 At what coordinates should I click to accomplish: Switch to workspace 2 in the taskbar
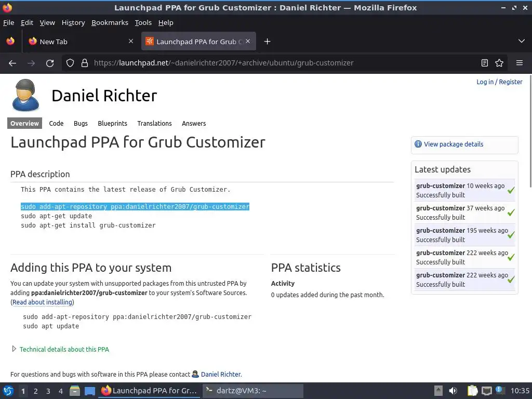tap(36, 391)
